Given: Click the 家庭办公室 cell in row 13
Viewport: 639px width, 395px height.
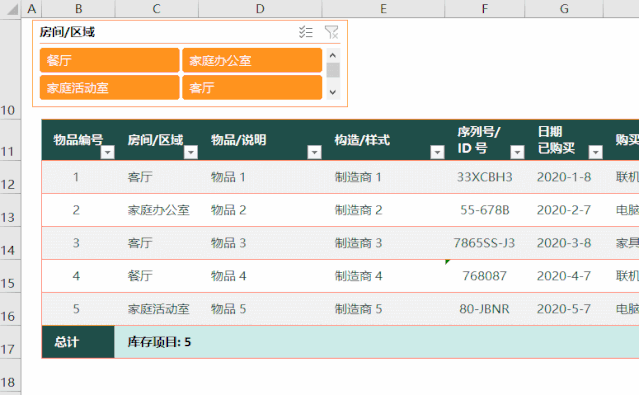Looking at the screenshot, I should click(x=156, y=210).
